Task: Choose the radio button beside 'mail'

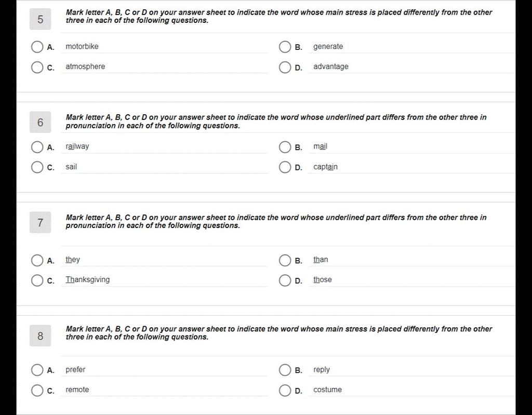Action: pyautogui.click(x=285, y=147)
